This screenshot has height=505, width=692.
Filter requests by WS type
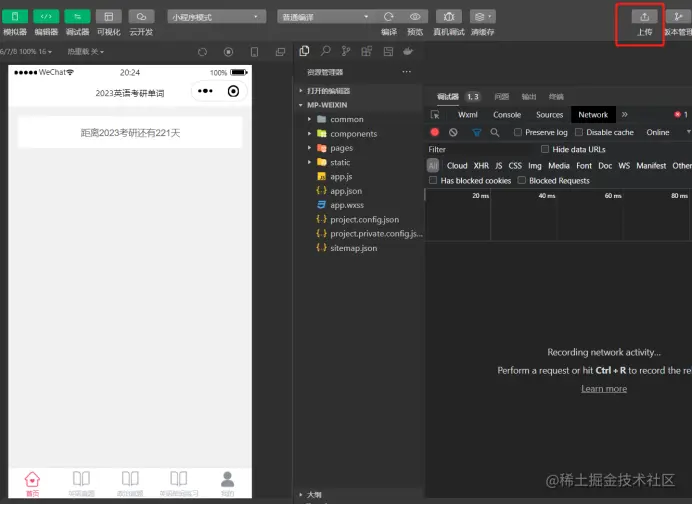624,166
